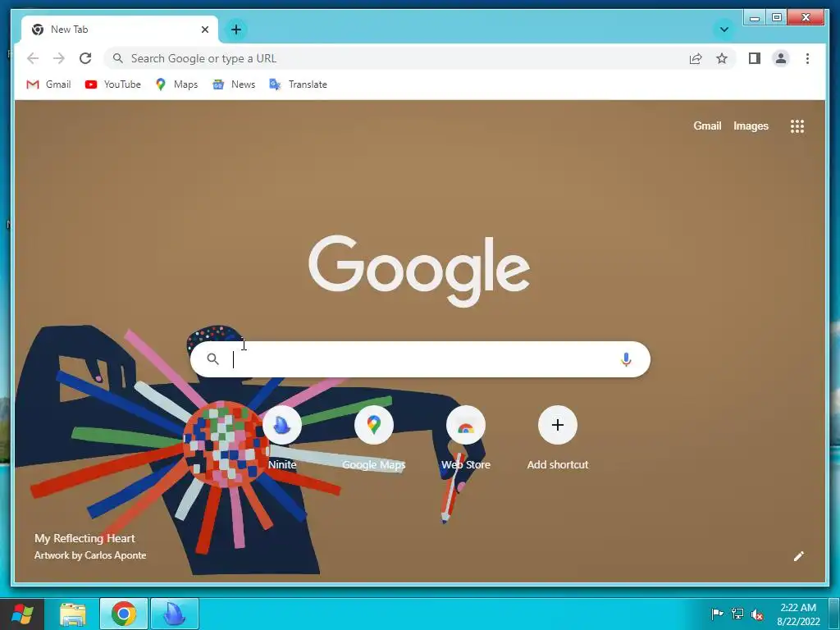Viewport: 840px width, 630px height.
Task: Open Chrome's three-dot menu
Action: pyautogui.click(x=807, y=58)
